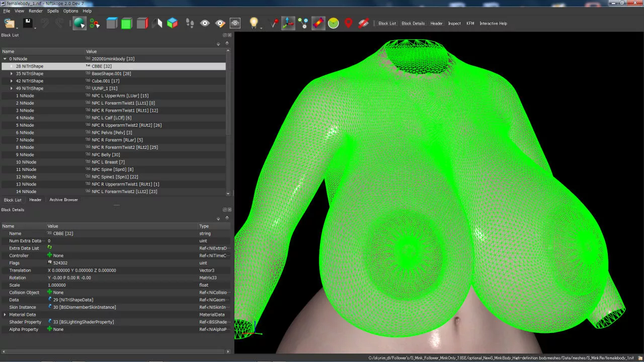Open the Render menu
This screenshot has height=362, width=644.
[36, 11]
